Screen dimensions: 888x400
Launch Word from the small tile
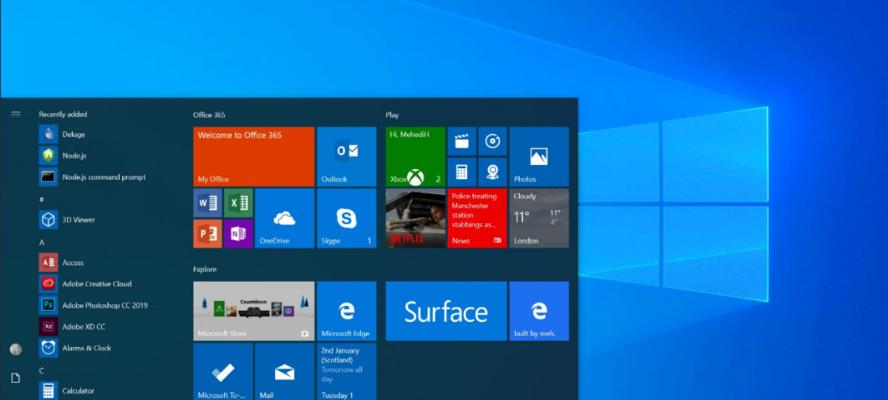[x=207, y=203]
